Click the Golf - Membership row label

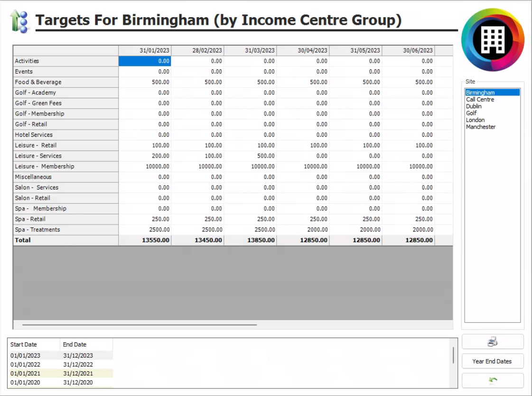coord(66,113)
